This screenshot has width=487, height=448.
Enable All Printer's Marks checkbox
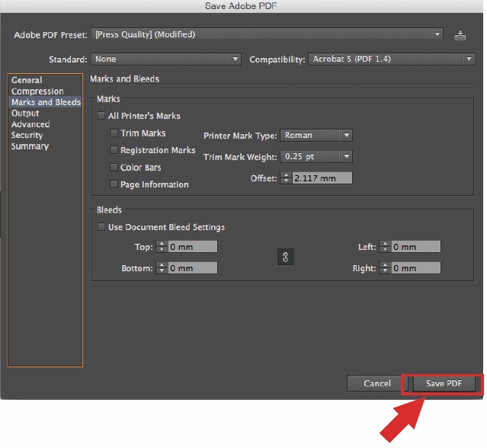(101, 117)
